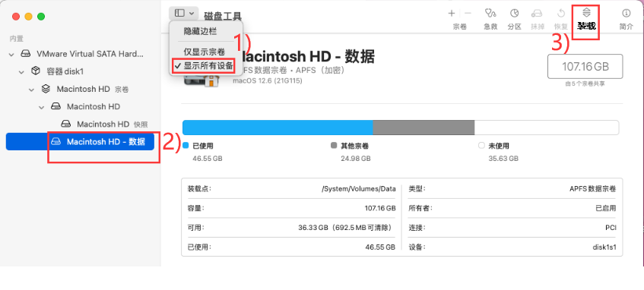Collapse the VMware Virtual SATA Hard drive row
Image resolution: width=644 pixels, height=290 pixels.
click(x=11, y=54)
